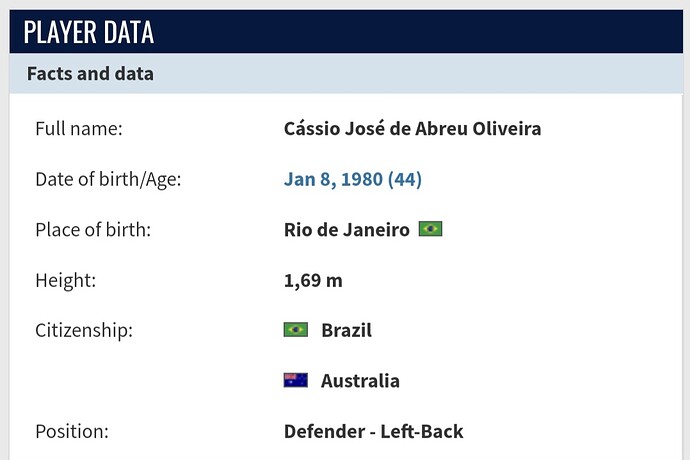690x460 pixels.
Task: Click the Place of birth label
Action: [93, 230]
